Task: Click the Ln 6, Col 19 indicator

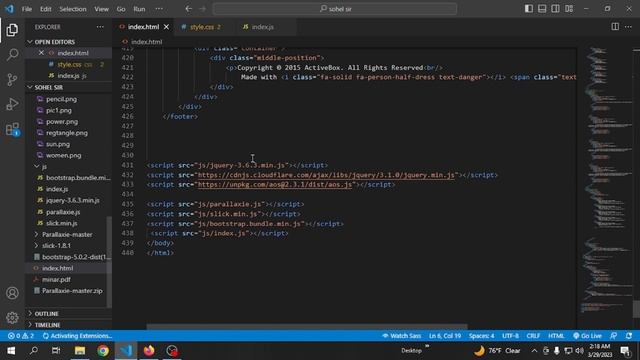Action: tap(444, 336)
